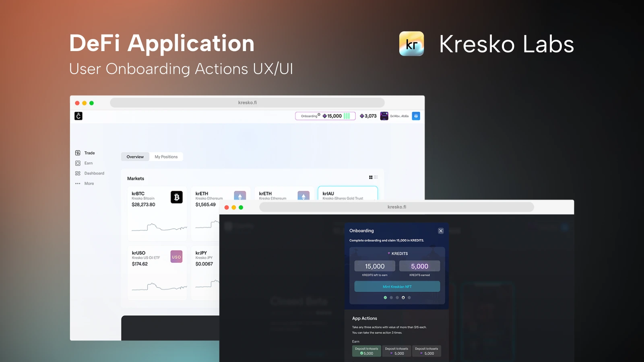Click the 15,000 kredits onboarding amount in header
The image size is (644, 362).
332,116
